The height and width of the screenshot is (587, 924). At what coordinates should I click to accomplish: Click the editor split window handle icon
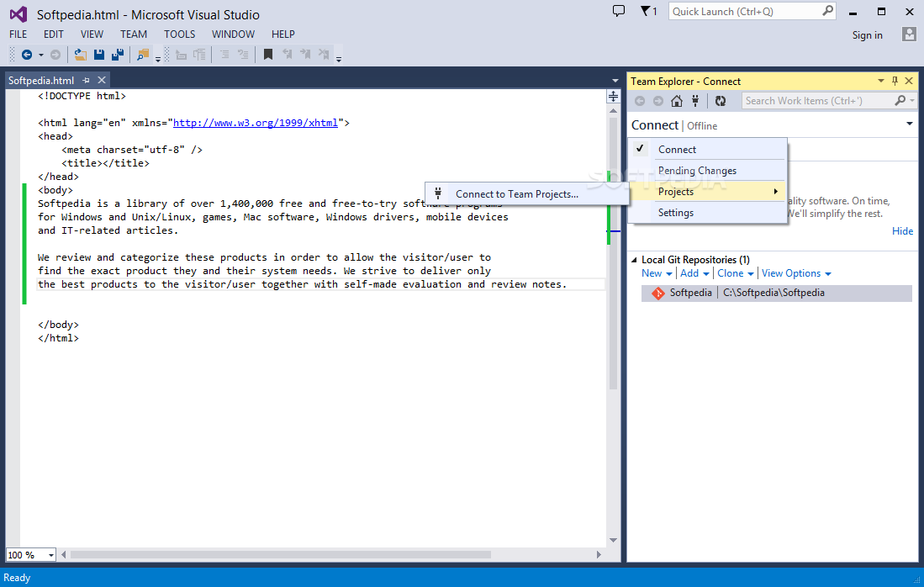click(x=613, y=97)
